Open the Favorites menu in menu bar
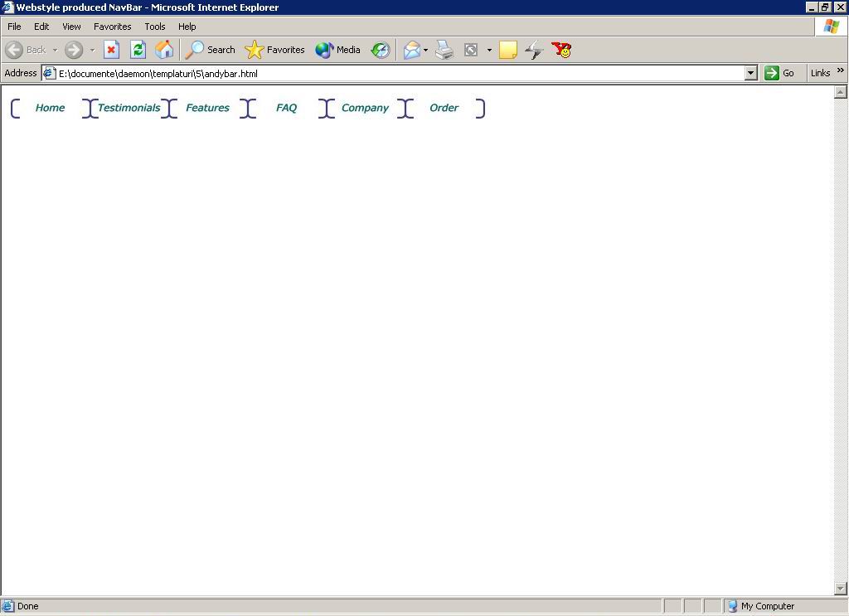 (112, 27)
